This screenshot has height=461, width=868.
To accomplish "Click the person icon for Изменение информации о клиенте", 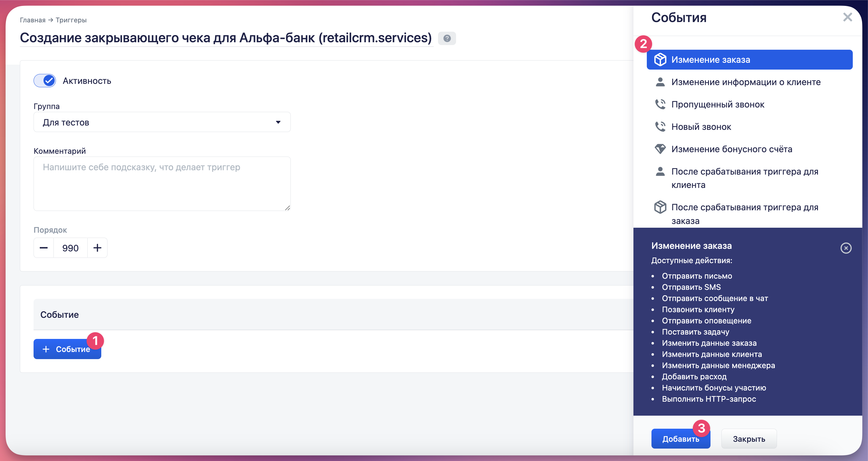I will click(660, 82).
